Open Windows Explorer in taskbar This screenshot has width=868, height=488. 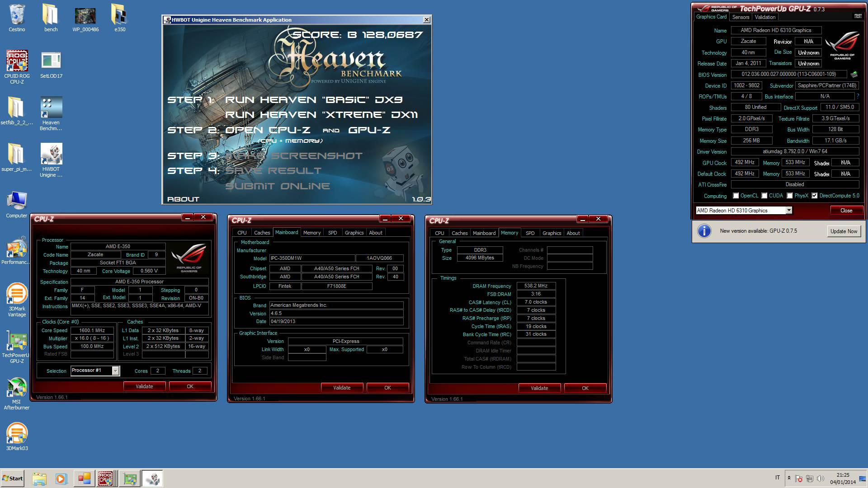39,479
